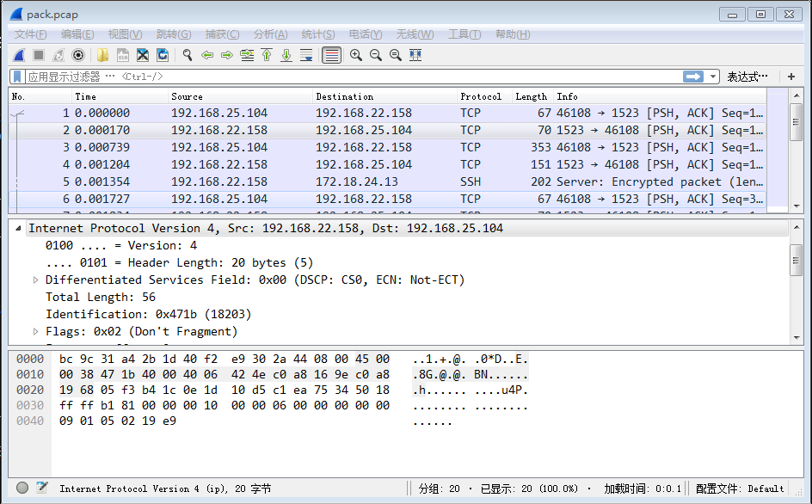Start packet capture with shark fin icon
Image resolution: width=812 pixels, height=504 pixels.
[18, 54]
